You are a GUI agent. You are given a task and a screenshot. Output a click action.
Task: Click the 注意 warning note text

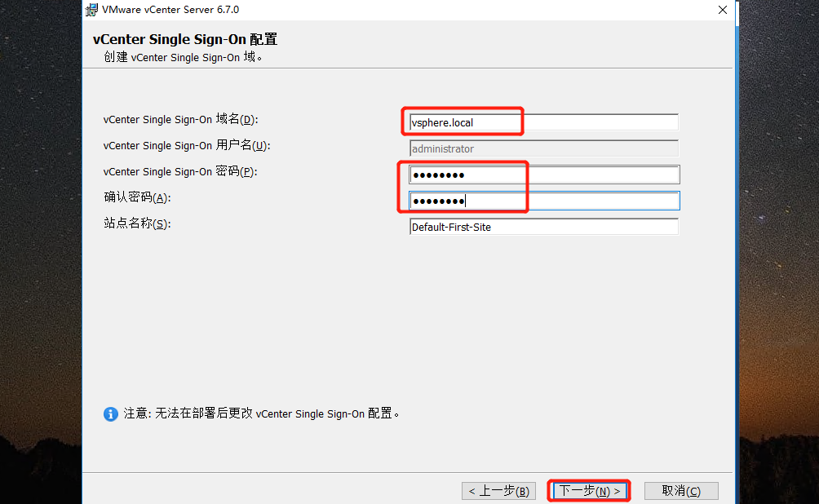pos(261,413)
